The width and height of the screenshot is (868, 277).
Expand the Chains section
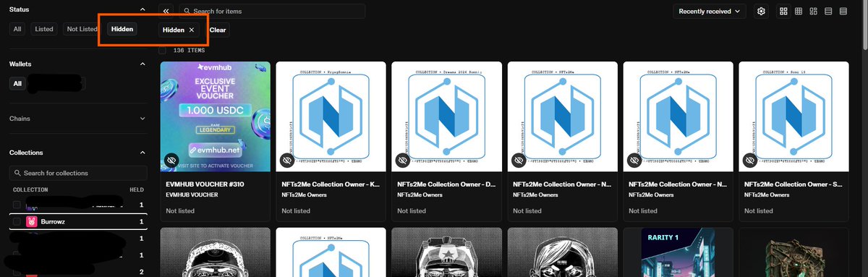142,119
